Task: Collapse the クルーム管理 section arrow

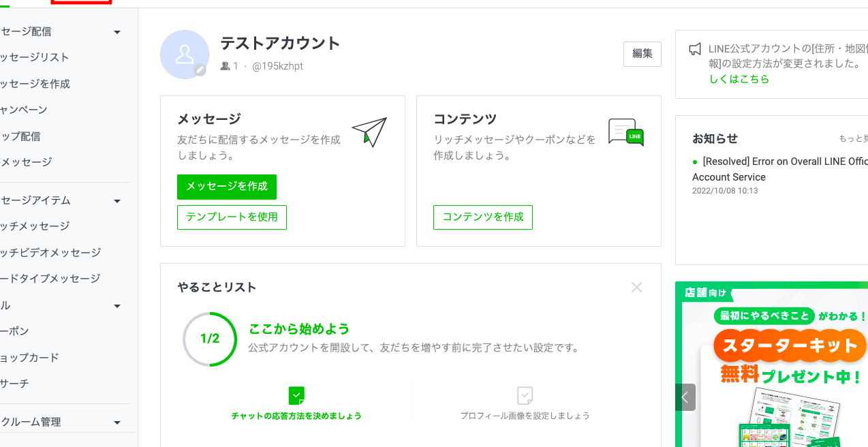Action: [x=117, y=422]
